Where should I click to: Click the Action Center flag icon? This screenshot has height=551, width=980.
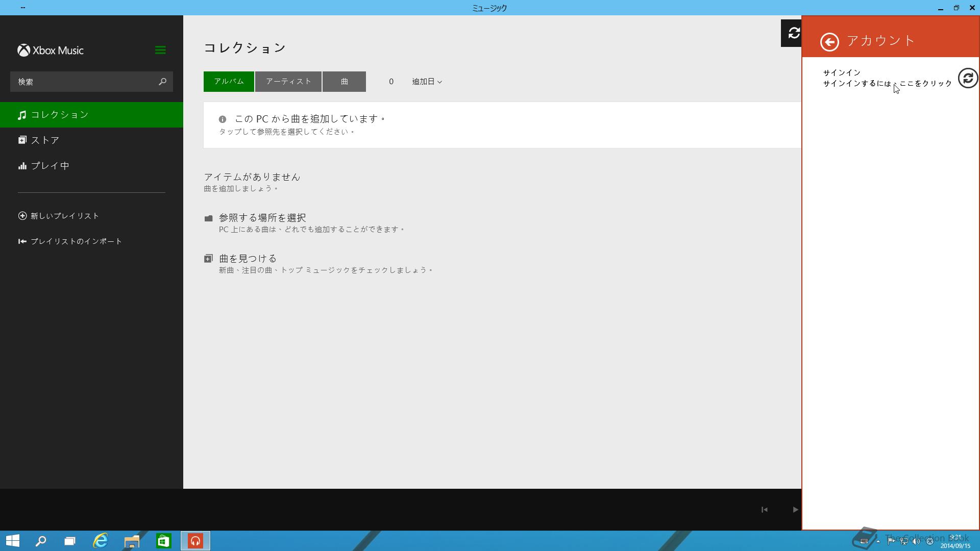(891, 541)
